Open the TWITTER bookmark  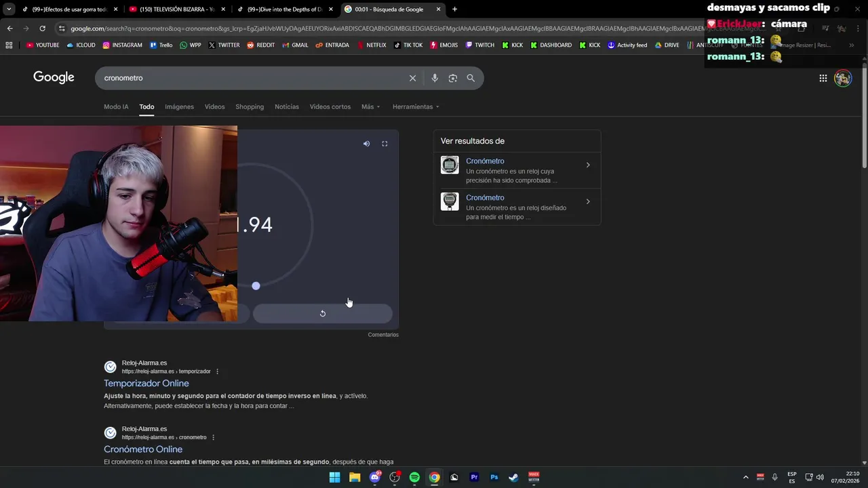[x=224, y=45]
